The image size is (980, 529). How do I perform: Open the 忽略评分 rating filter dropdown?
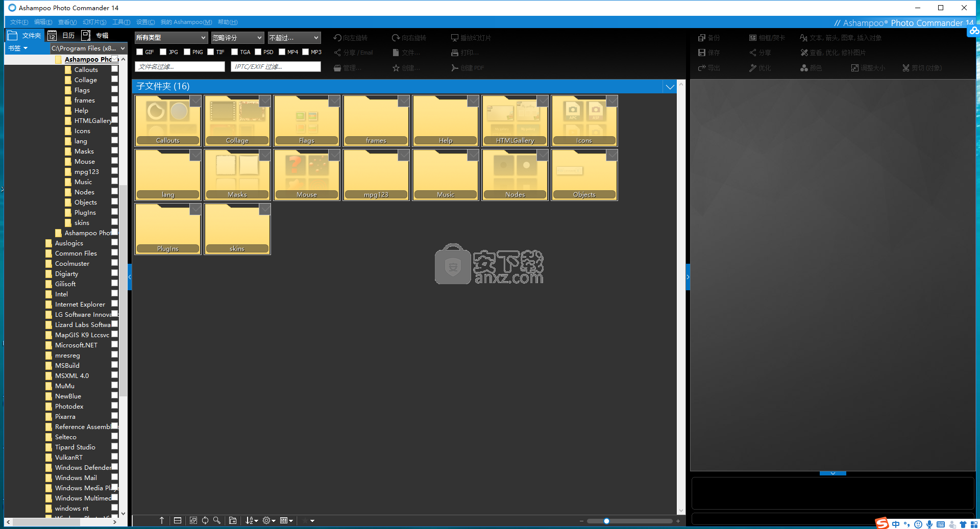tap(237, 38)
